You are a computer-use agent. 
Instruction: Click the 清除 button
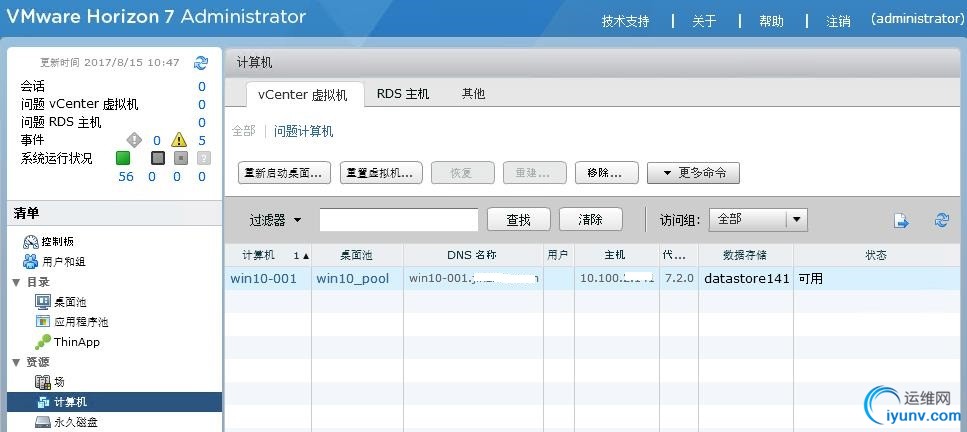click(591, 219)
